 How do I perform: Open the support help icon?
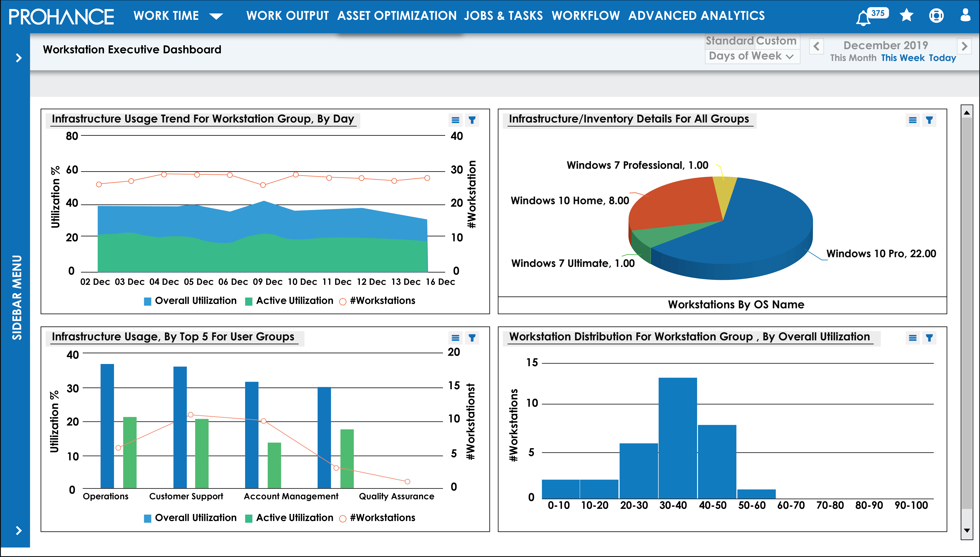coord(936,16)
